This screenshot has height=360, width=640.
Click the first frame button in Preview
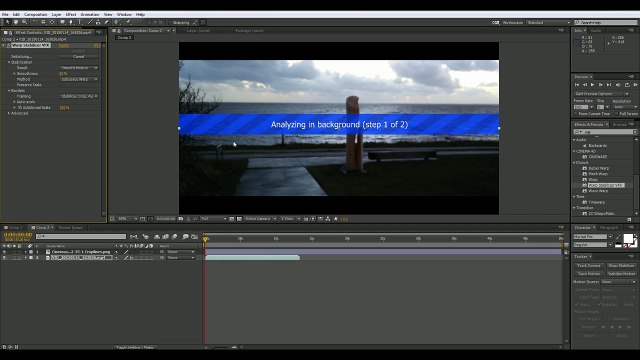pyautogui.click(x=577, y=84)
